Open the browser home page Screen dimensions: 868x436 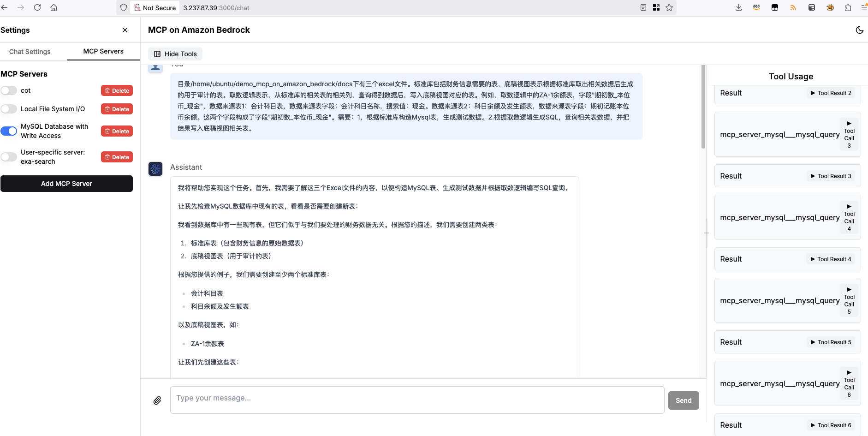54,7
